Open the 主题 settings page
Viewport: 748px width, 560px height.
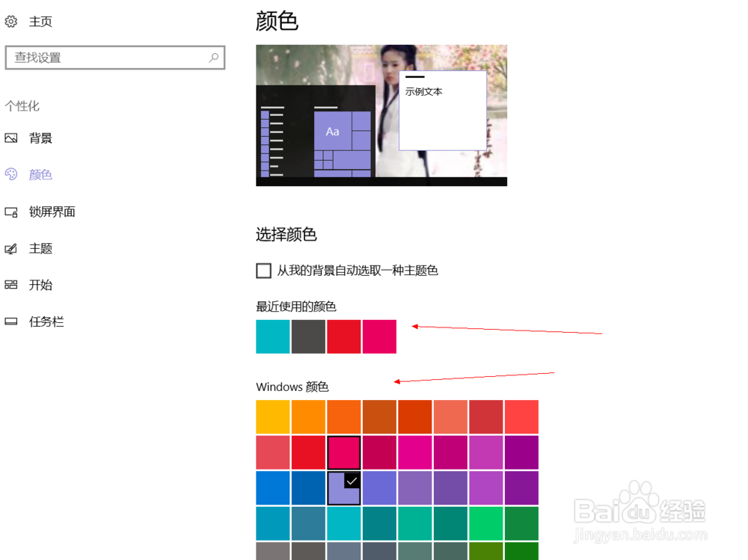click(40, 248)
